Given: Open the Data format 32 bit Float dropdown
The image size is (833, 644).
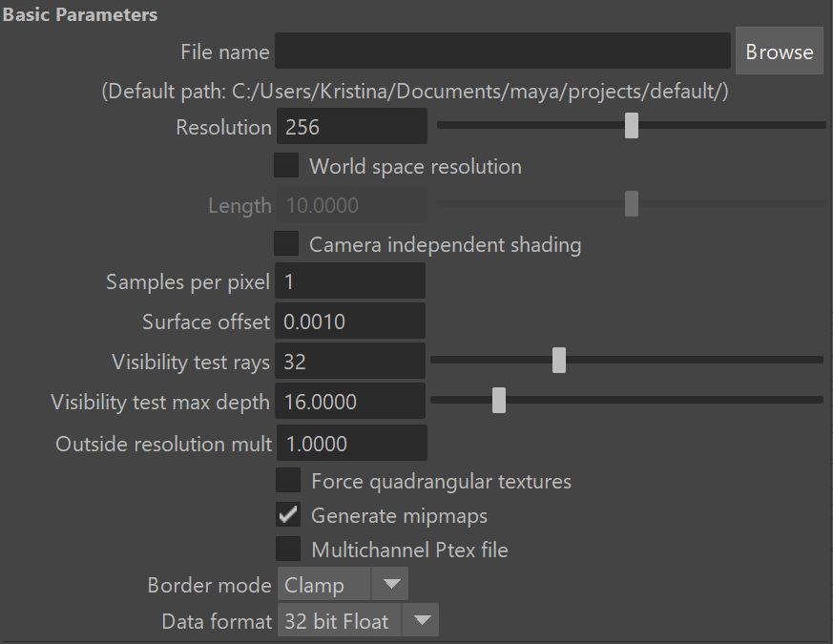Looking at the screenshot, I should tap(358, 620).
